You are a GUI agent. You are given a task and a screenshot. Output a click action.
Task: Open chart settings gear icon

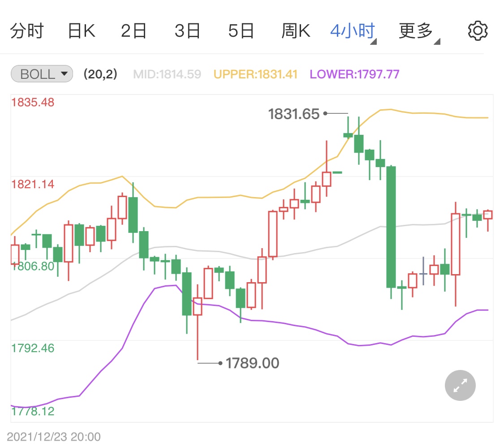478,31
